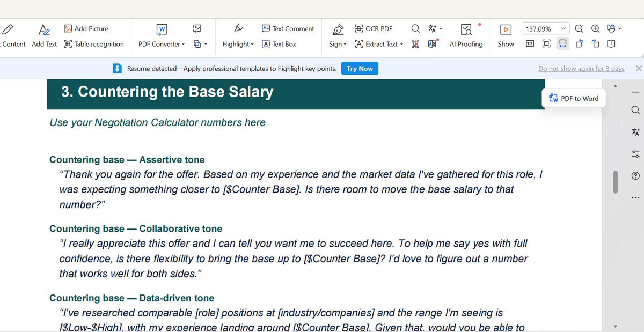644x332 pixels.
Task: Click the line 'that works well for both sides.'
Action: pos(130,274)
